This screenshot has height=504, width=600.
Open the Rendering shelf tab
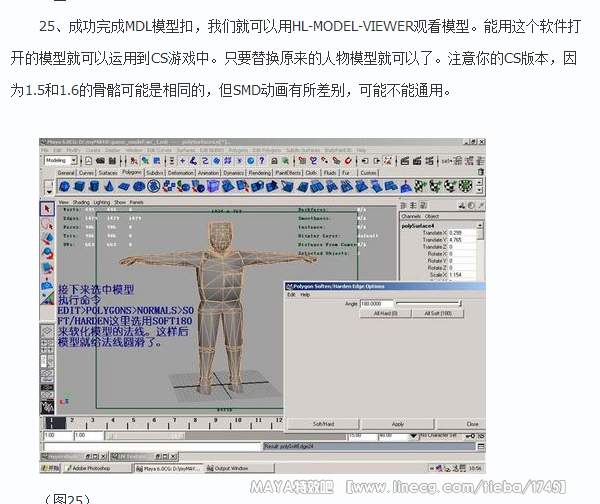click(259, 173)
